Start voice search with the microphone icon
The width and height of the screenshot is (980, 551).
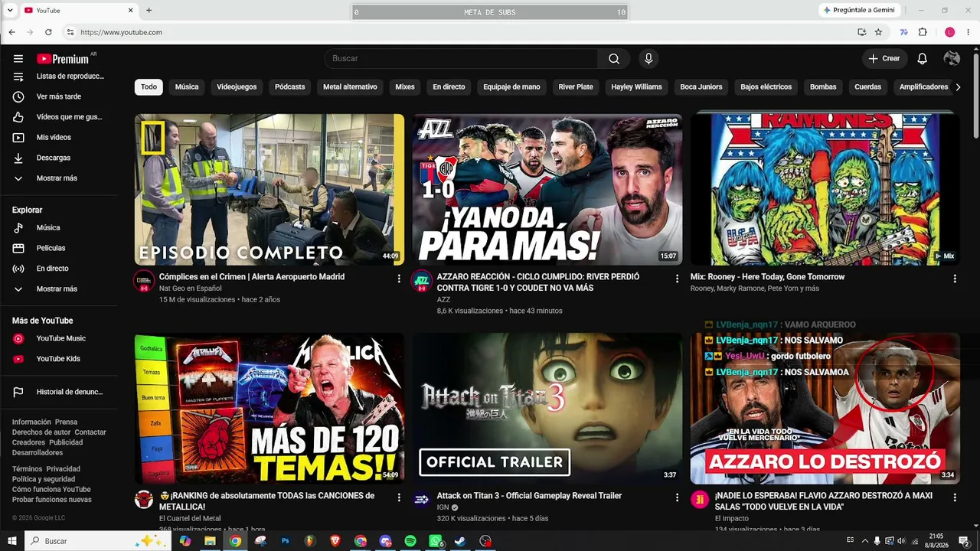(648, 59)
